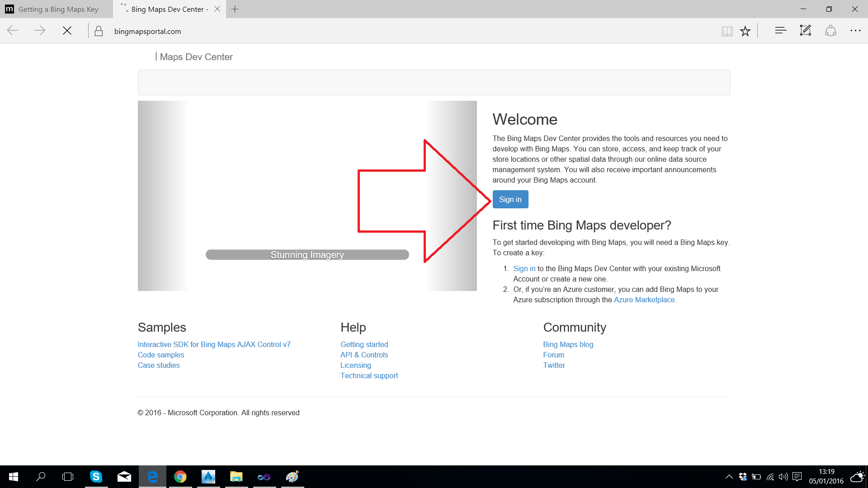Launch Google Chrome from taskbar
This screenshot has width=868, height=488.
[180, 477]
